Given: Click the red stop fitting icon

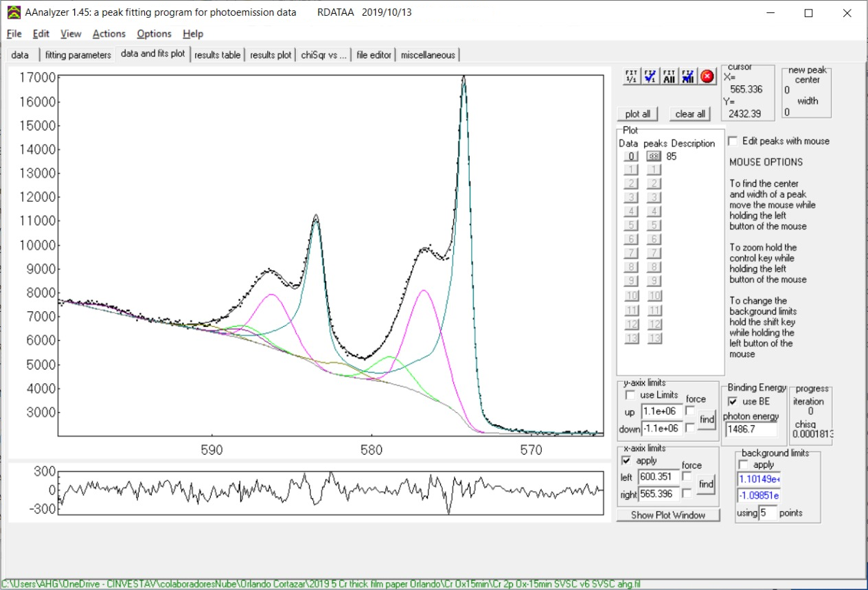Looking at the screenshot, I should click(x=708, y=76).
